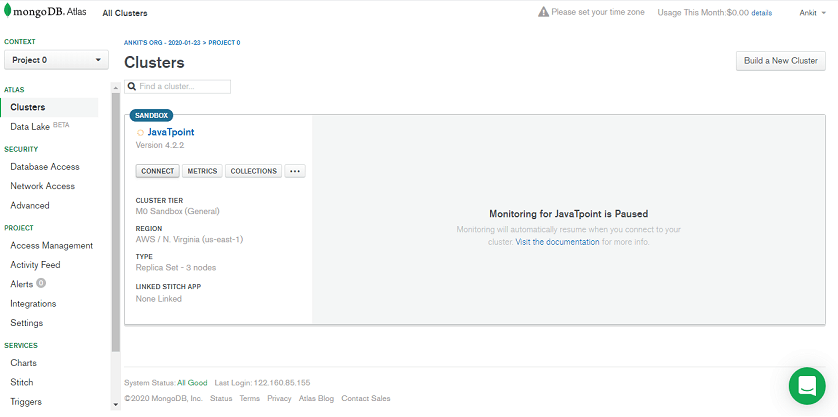The width and height of the screenshot is (838, 417).
Task: Open Advanced security section
Action: pyautogui.click(x=30, y=205)
